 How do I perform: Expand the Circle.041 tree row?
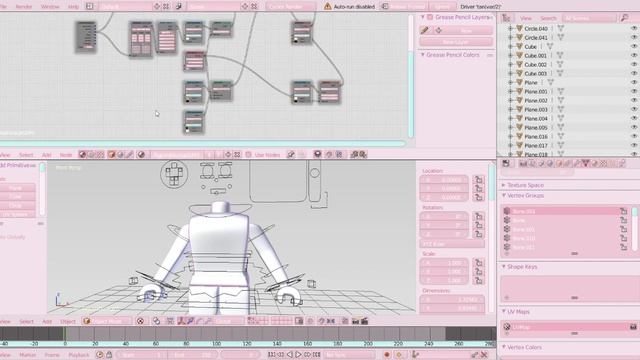tap(510, 38)
